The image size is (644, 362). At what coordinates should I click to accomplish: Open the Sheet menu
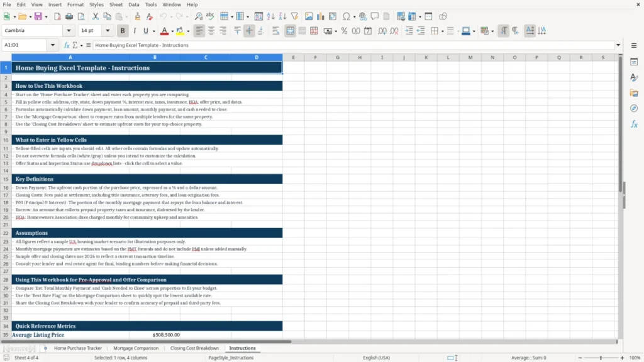click(x=116, y=4)
